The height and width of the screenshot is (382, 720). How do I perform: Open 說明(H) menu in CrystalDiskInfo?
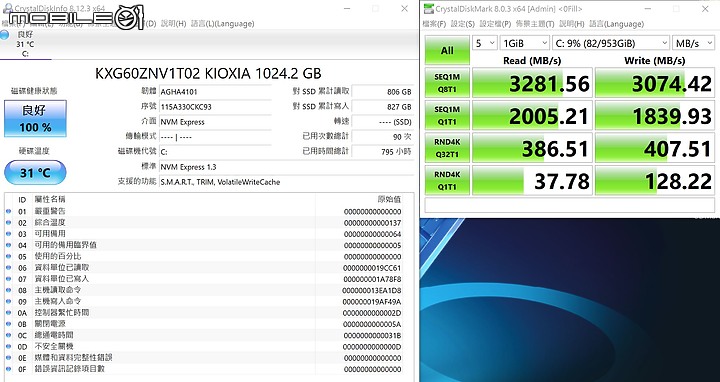coord(173,24)
